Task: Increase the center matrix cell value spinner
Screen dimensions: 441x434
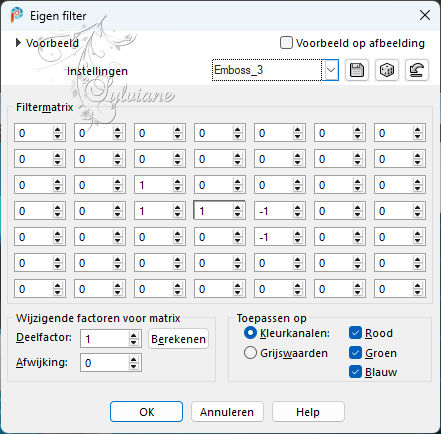Action: tap(237, 208)
